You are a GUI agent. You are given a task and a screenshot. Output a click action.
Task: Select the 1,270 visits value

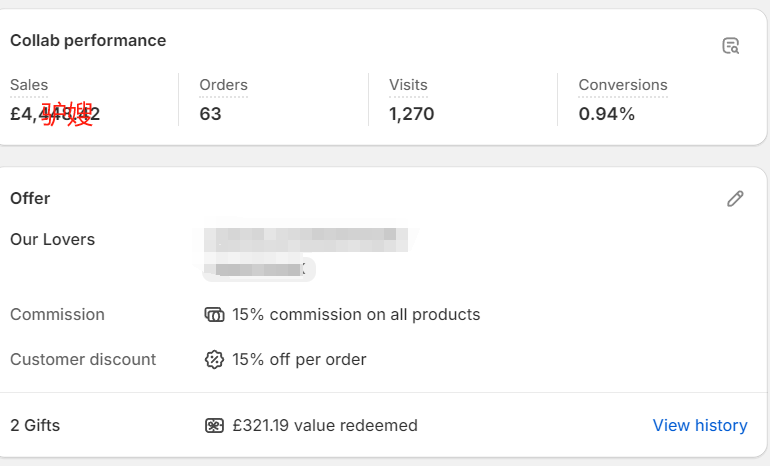coord(412,114)
